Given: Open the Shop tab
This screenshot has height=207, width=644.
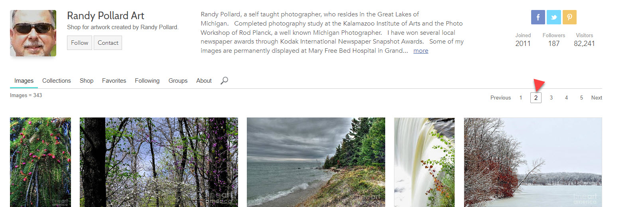Looking at the screenshot, I should tap(87, 81).
